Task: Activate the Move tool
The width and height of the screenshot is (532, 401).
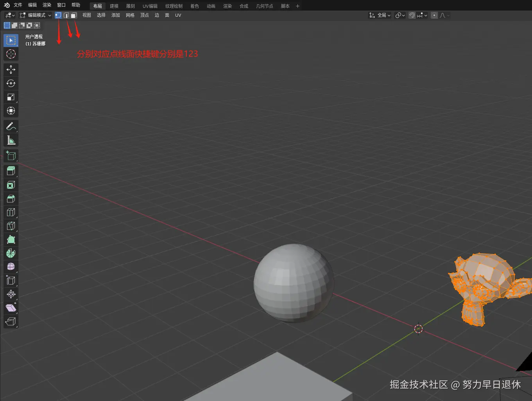Action: click(11, 70)
